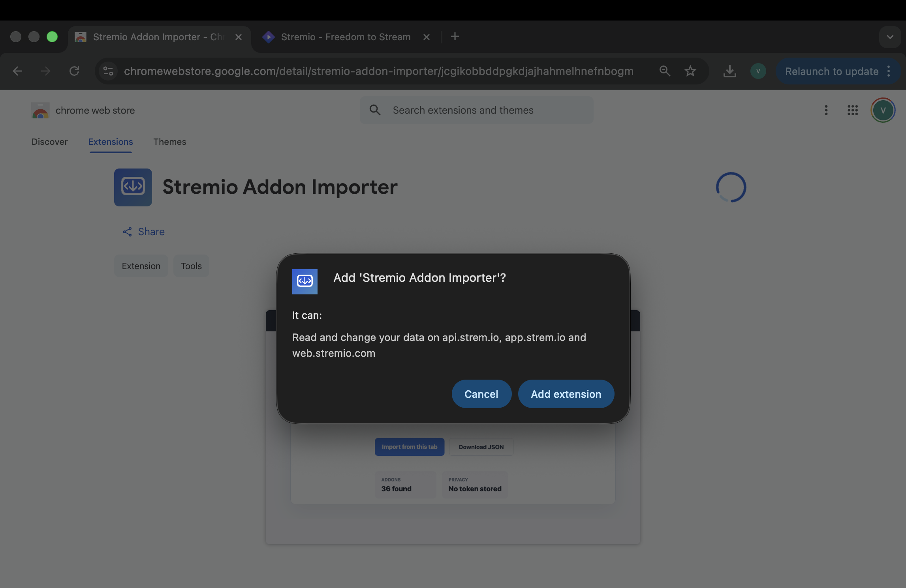Click Import from this tab in the preview screenshot
The height and width of the screenshot is (588, 906).
[x=410, y=447]
